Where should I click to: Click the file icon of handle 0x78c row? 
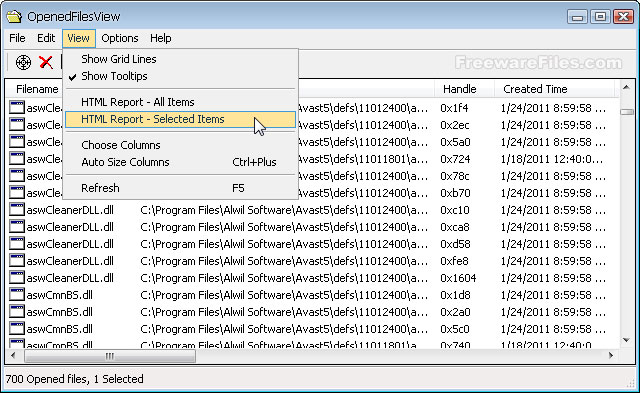point(17,175)
